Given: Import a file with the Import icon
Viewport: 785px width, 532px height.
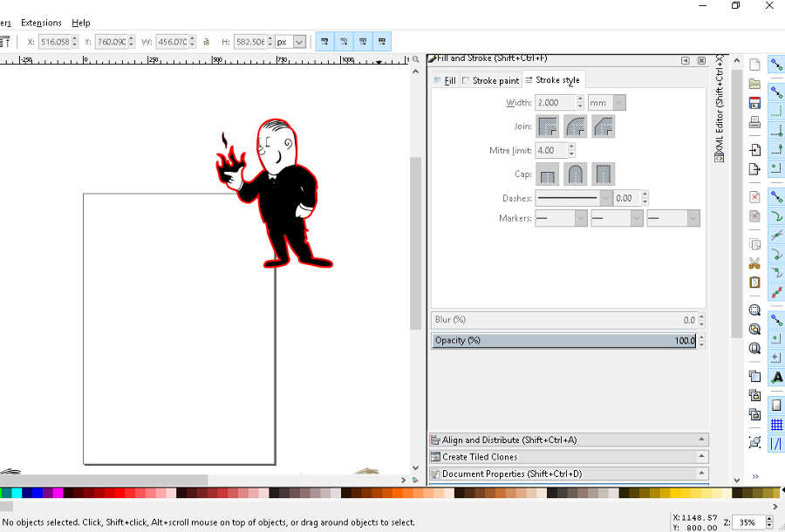Looking at the screenshot, I should (754, 150).
